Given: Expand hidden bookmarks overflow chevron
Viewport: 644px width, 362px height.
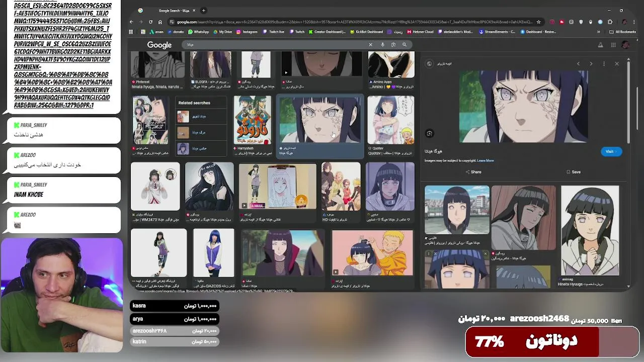Looking at the screenshot, I should tap(598, 32).
